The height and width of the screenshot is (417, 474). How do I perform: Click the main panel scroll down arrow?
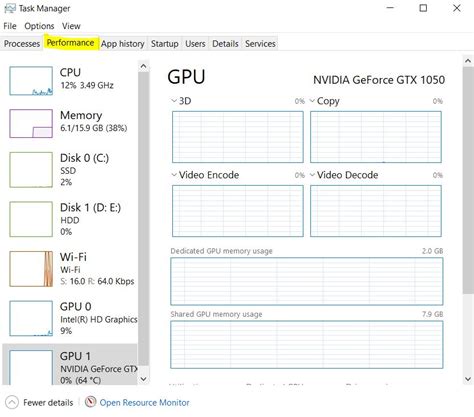pos(468,379)
